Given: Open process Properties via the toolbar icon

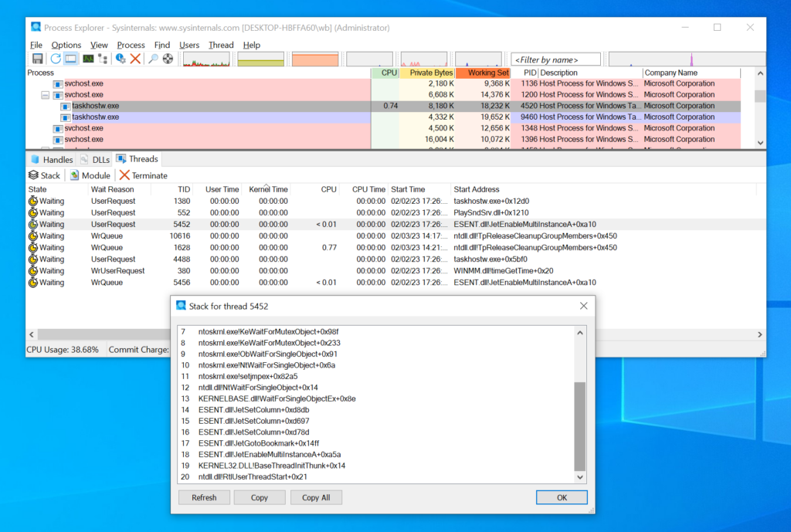Looking at the screenshot, I should [121, 59].
